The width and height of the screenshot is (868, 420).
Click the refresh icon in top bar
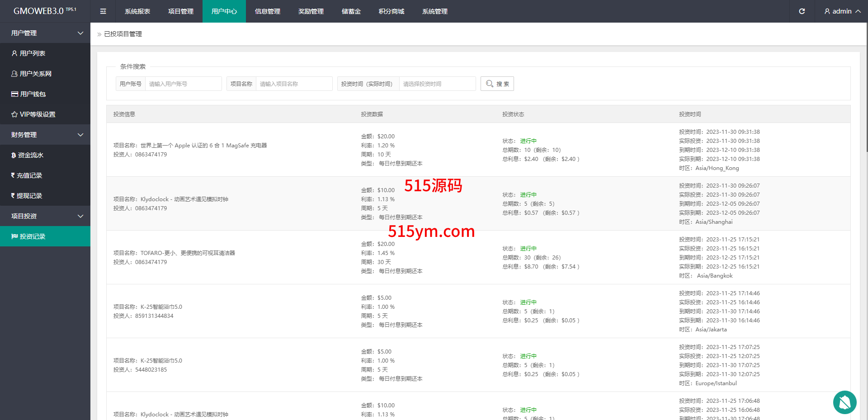click(x=802, y=11)
